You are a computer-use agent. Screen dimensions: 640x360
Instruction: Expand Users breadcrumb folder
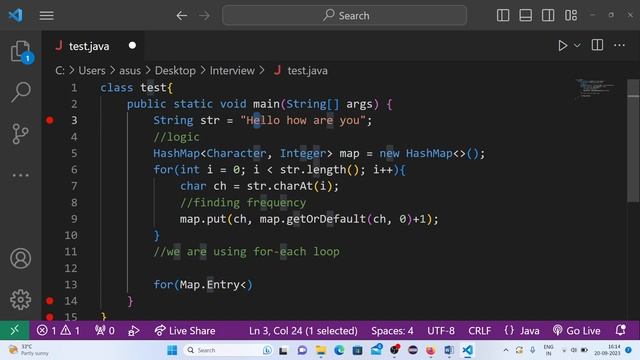point(92,71)
